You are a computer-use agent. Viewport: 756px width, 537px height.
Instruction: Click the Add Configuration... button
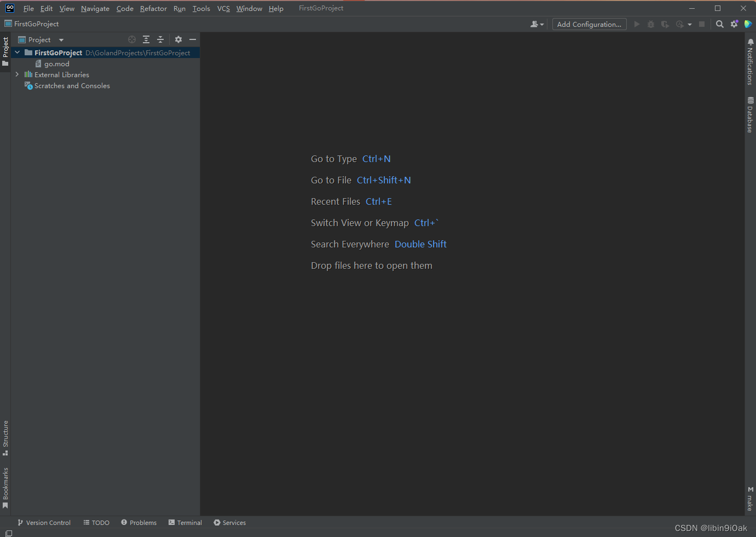tap(589, 24)
